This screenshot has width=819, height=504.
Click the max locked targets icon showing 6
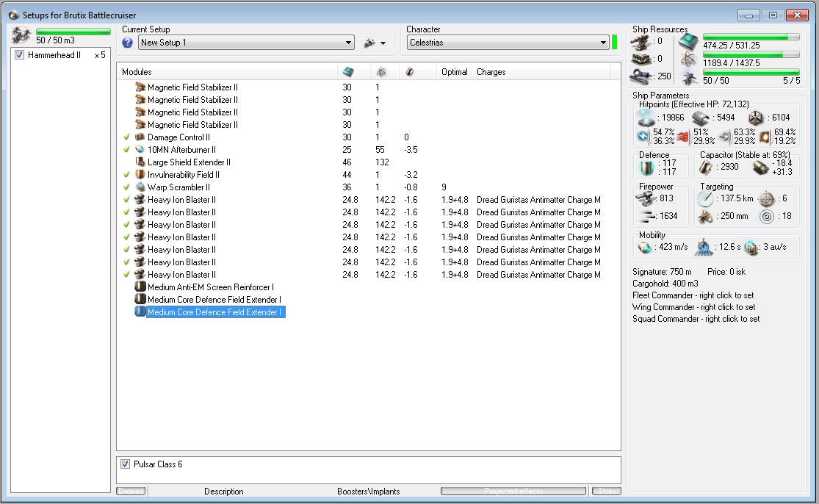pos(766,199)
